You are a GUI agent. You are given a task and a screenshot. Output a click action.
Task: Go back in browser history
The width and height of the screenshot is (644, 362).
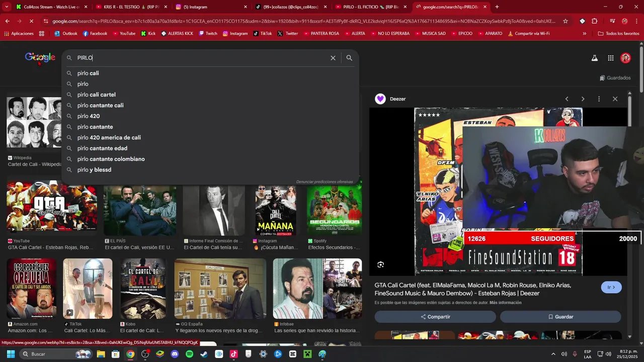click(x=7, y=21)
